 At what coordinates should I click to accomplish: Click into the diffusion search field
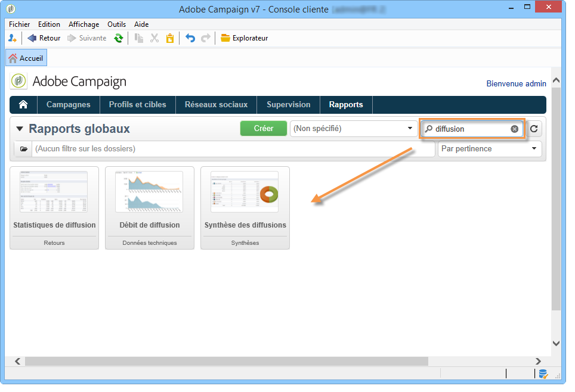point(472,129)
